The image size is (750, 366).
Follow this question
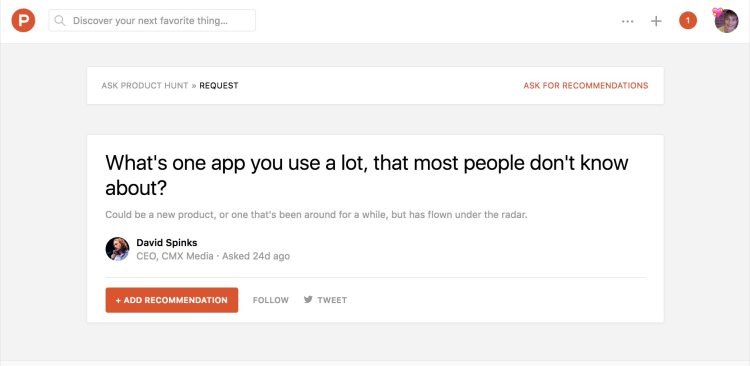271,300
